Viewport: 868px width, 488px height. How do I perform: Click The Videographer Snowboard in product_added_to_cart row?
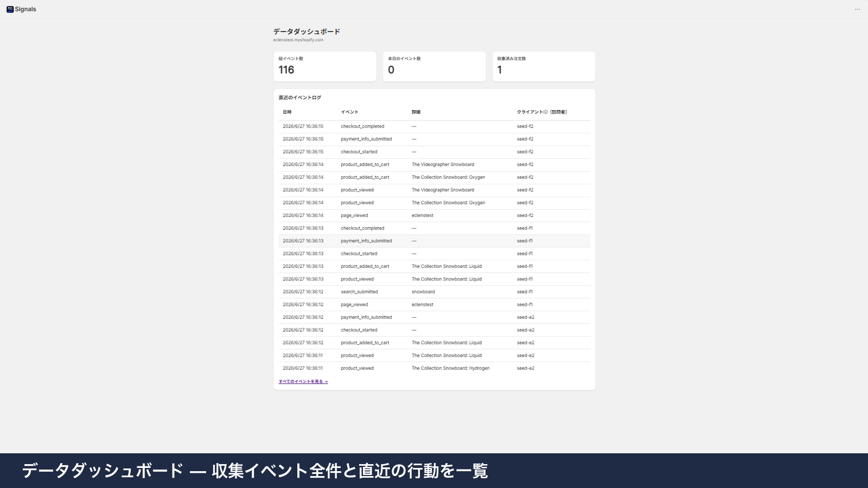click(x=443, y=165)
